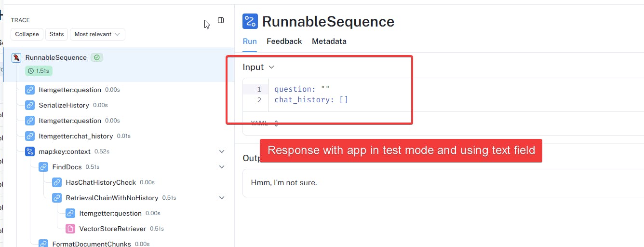This screenshot has height=247, width=644.
Task: Click the VectorStoreRetriever document icon
Action: [70, 229]
